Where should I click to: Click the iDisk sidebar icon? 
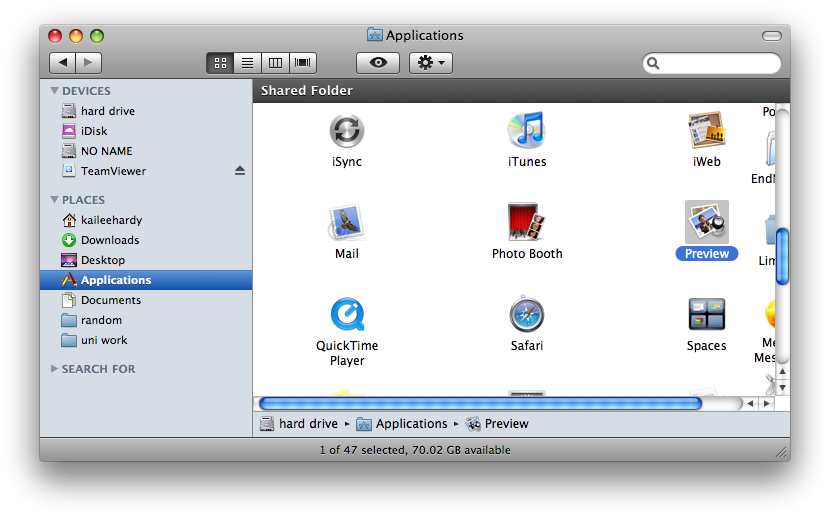click(69, 131)
